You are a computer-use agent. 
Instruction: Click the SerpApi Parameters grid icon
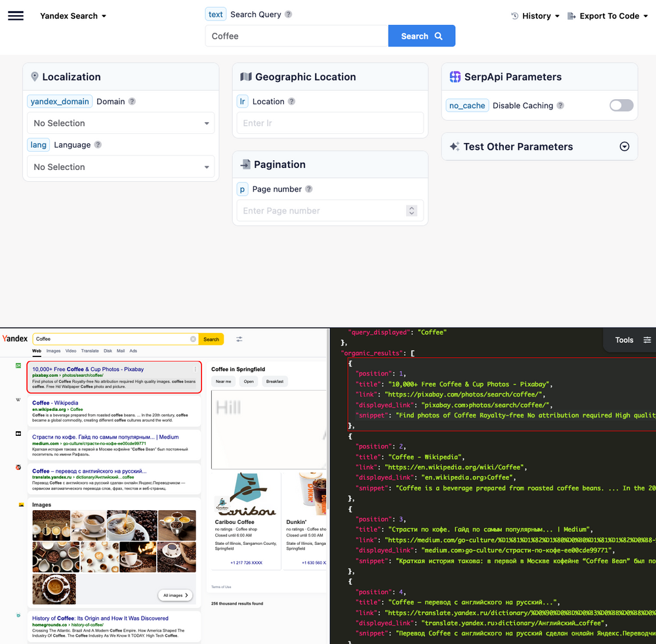pyautogui.click(x=455, y=77)
